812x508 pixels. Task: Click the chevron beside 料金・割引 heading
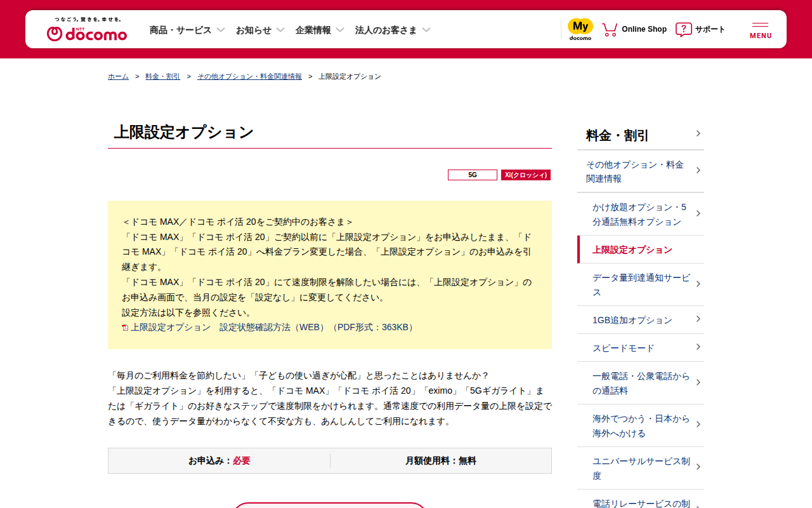[x=698, y=133]
